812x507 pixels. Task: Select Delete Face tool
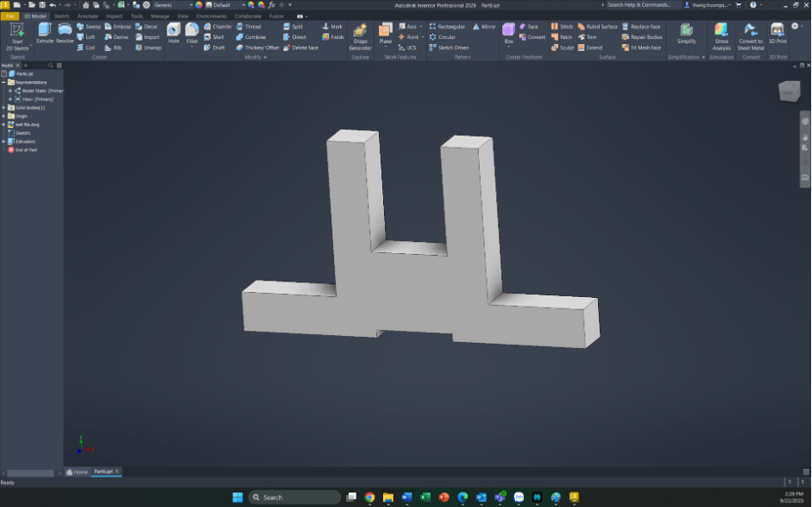pos(300,48)
